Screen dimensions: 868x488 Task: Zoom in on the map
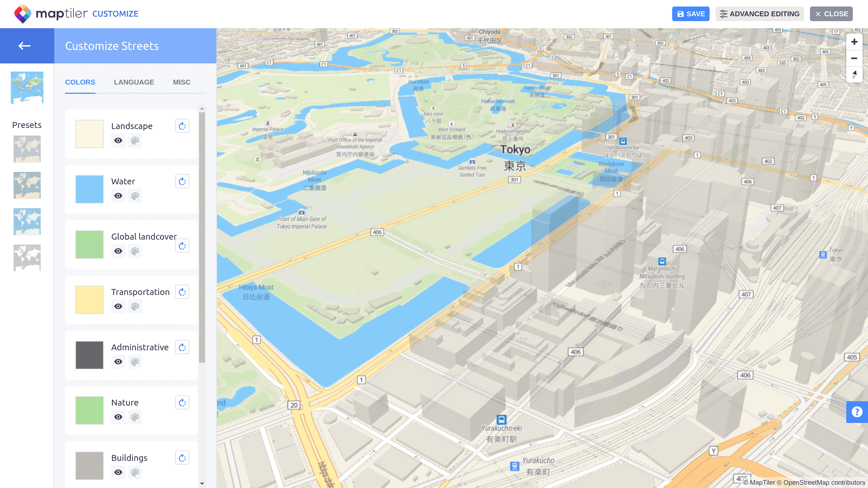854,41
